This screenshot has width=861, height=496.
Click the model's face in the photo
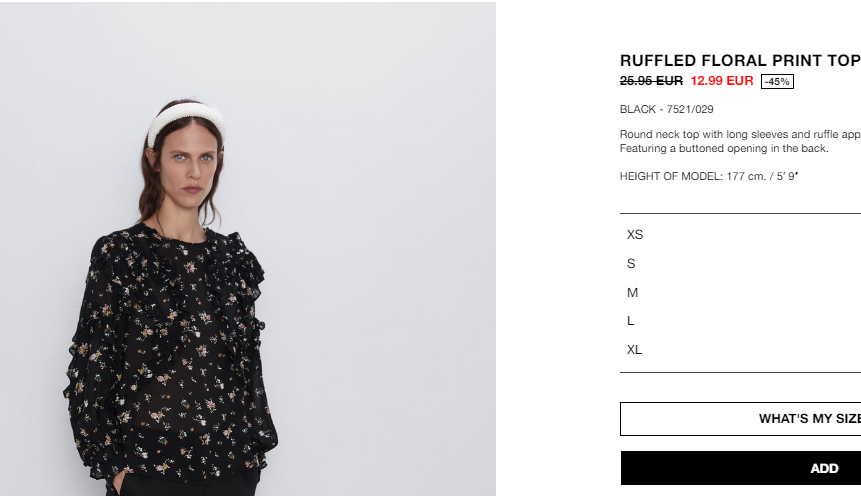point(189,165)
